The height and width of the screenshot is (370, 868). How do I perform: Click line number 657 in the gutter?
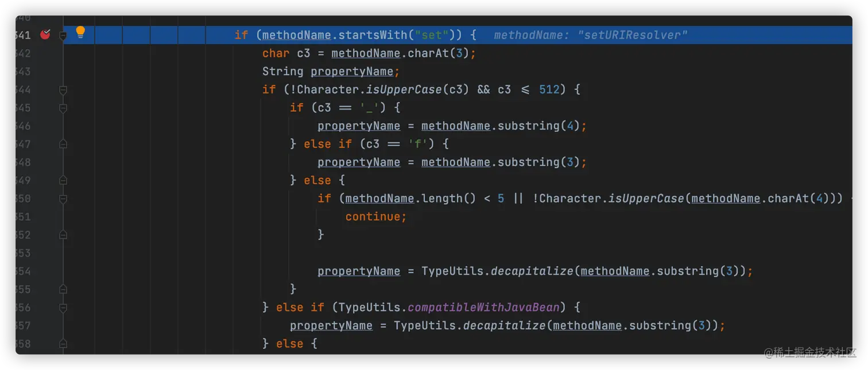tap(23, 326)
